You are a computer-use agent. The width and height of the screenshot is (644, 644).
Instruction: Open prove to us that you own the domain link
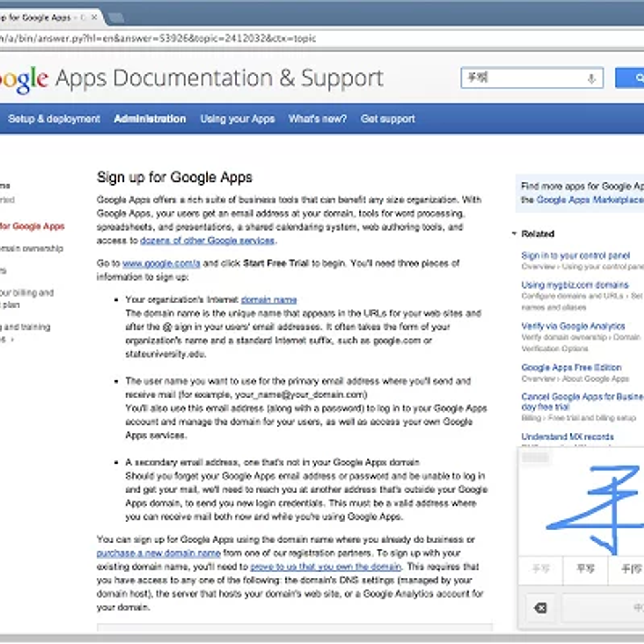pos(326,567)
